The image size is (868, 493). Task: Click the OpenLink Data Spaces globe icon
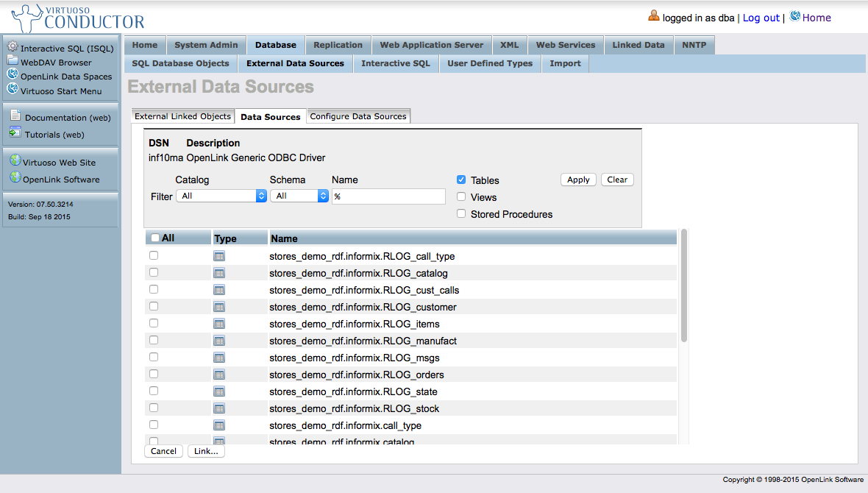point(13,75)
